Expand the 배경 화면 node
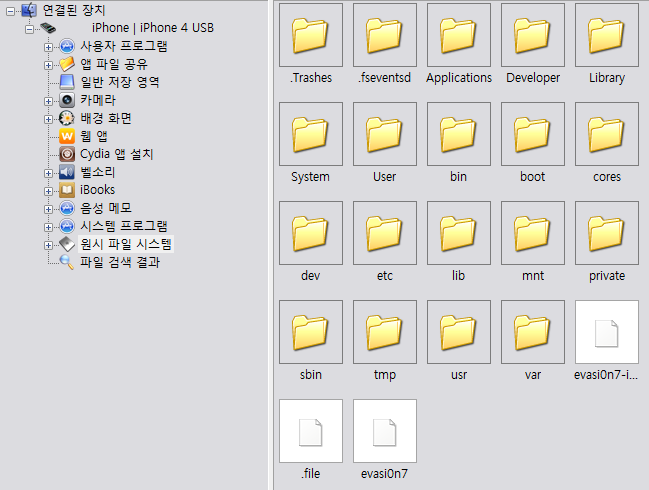The height and width of the screenshot is (490, 649). (x=48, y=119)
